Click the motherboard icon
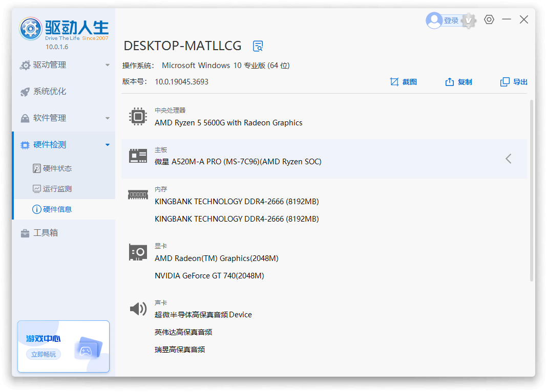Image resolution: width=547 pixels, height=392 pixels. [138, 156]
